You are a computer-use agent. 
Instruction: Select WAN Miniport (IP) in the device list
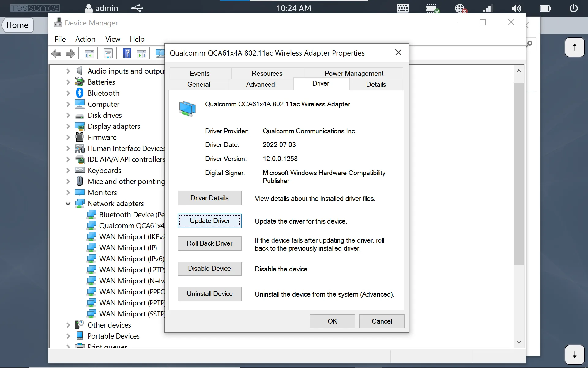(x=128, y=247)
